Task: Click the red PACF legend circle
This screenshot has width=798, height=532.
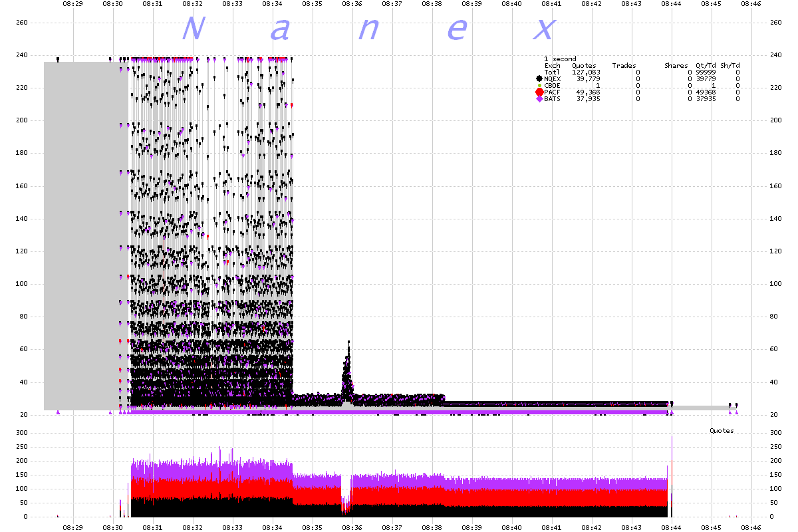Action: [539, 92]
